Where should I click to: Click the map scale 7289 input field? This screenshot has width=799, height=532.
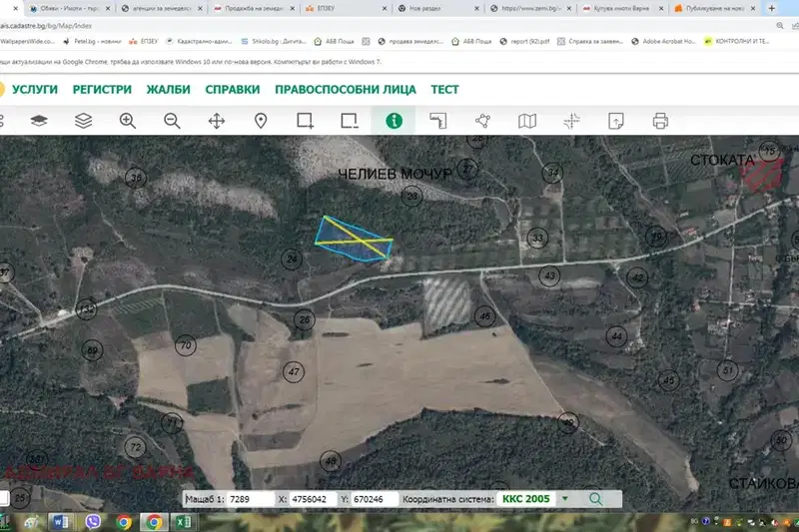point(251,499)
